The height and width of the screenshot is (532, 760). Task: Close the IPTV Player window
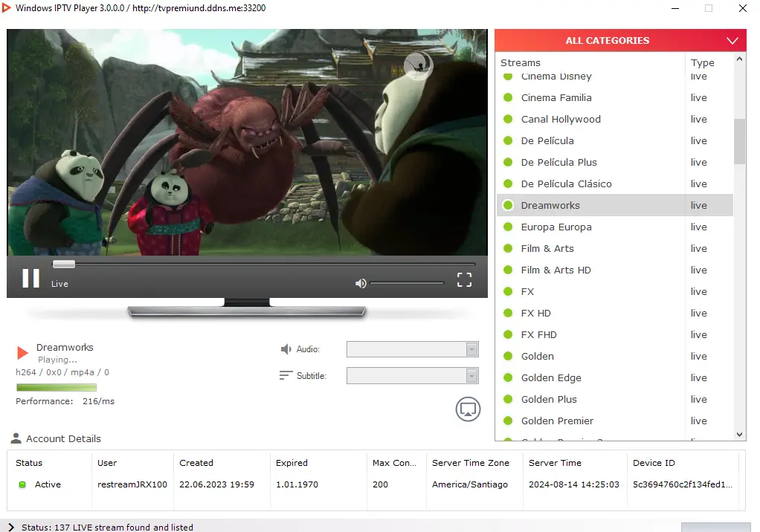(x=742, y=8)
